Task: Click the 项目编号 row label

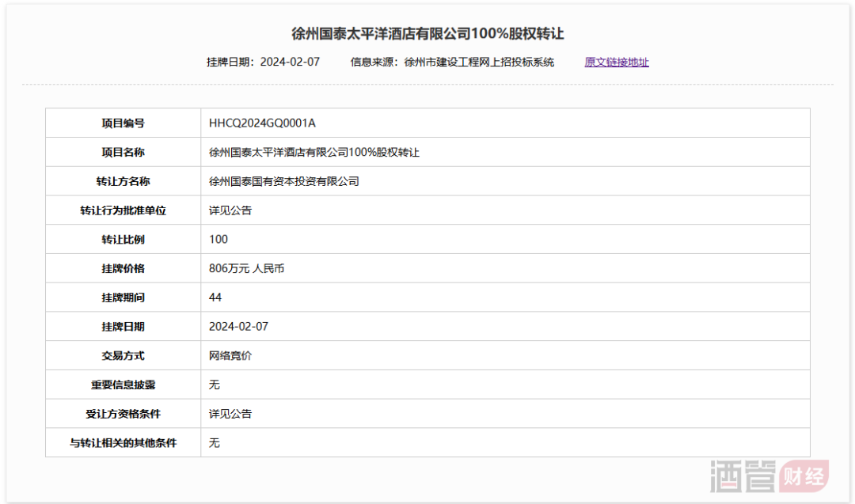Action: click(123, 123)
